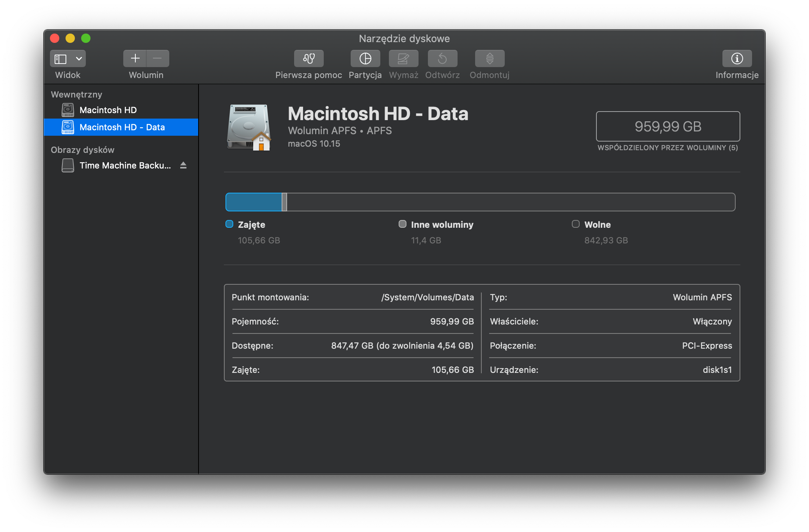This screenshot has height=532, width=809.
Task: Zoom the window with green button
Action: (x=86, y=38)
